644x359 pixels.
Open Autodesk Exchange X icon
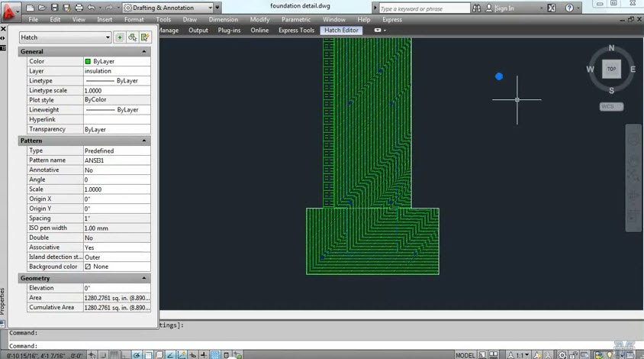tap(552, 8)
